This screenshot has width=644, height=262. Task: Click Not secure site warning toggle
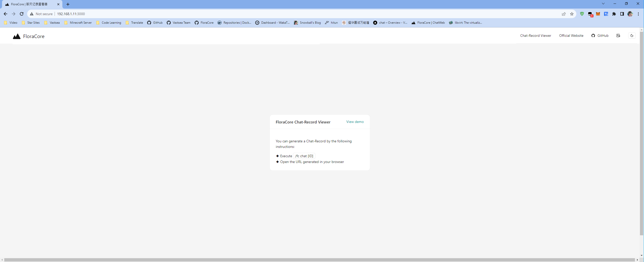coord(41,14)
